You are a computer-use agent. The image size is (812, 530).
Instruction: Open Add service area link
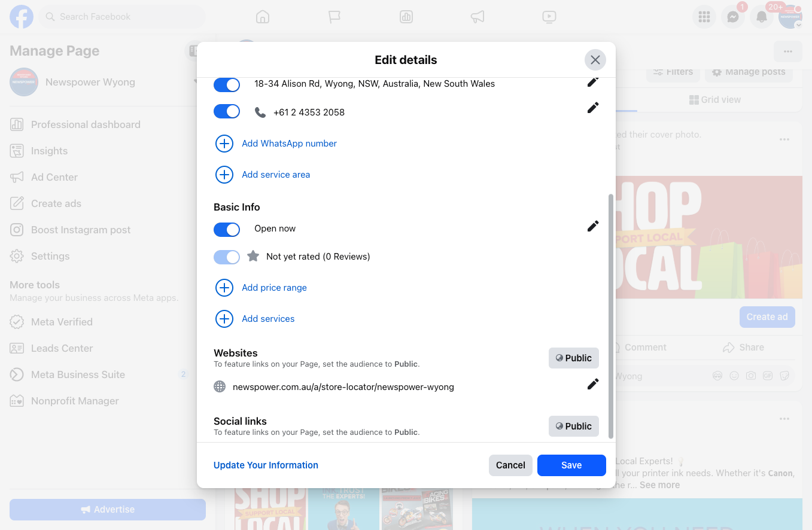point(276,175)
